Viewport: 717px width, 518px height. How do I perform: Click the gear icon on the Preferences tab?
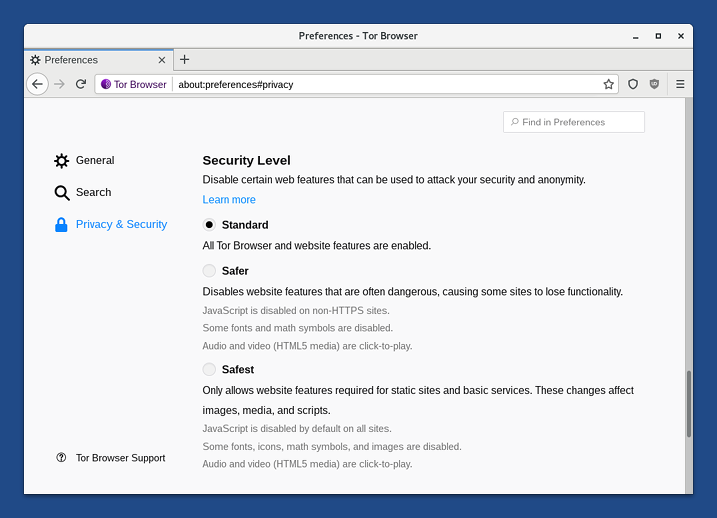[35, 60]
